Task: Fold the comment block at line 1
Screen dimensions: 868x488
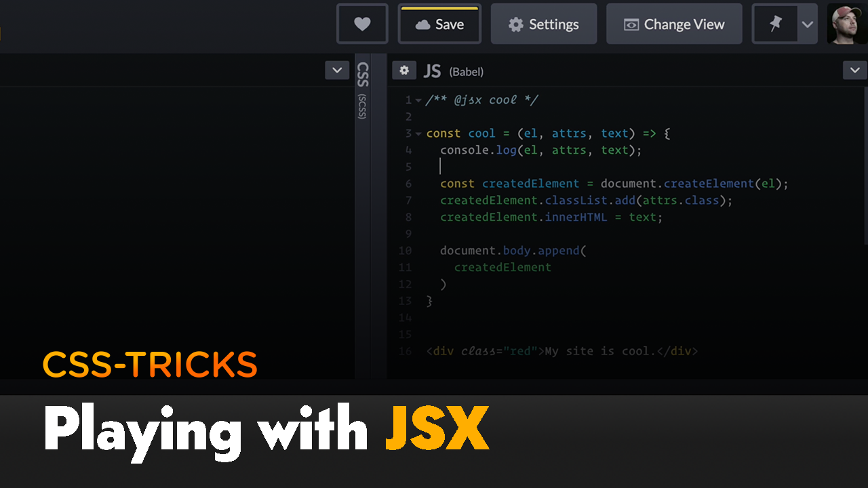Action: click(418, 100)
